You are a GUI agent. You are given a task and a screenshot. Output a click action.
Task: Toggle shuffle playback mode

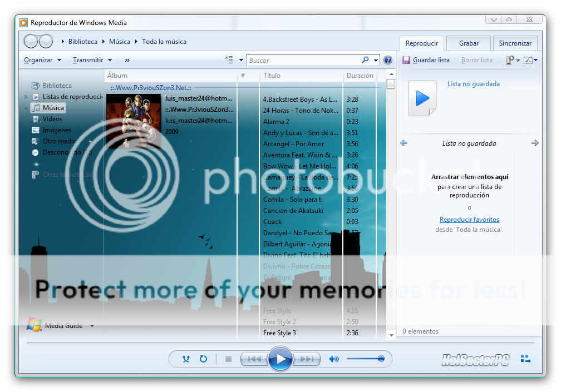pos(186,359)
